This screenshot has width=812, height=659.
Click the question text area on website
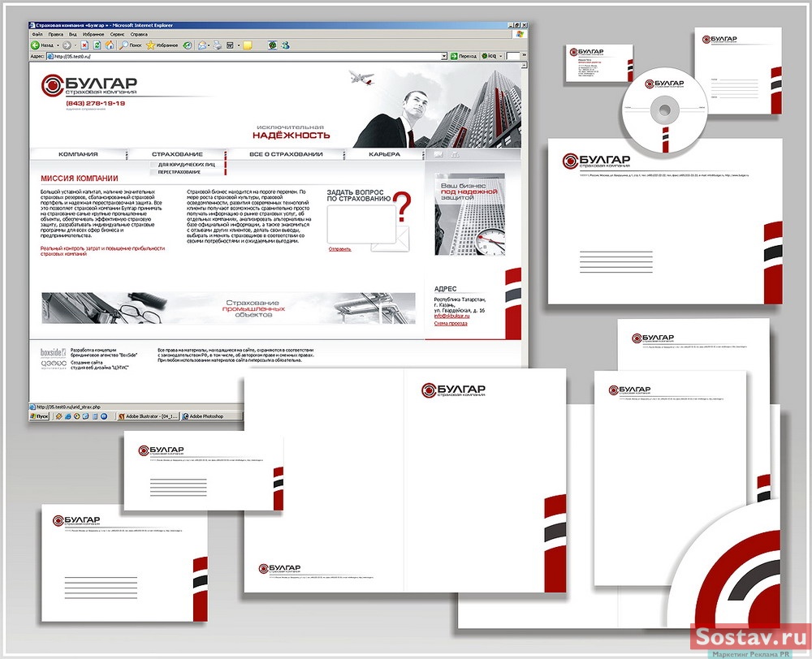pos(361,224)
